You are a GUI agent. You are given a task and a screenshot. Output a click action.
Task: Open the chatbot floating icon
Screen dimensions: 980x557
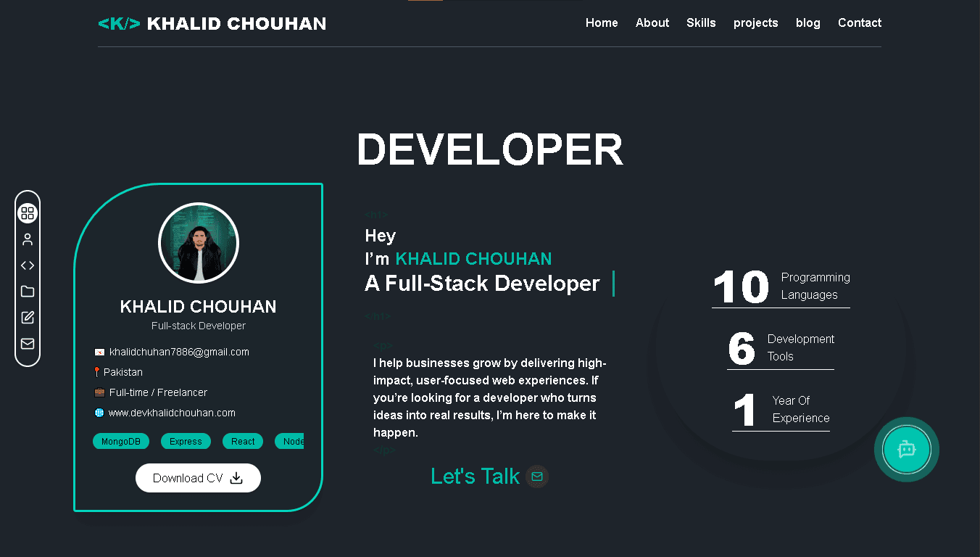click(906, 450)
